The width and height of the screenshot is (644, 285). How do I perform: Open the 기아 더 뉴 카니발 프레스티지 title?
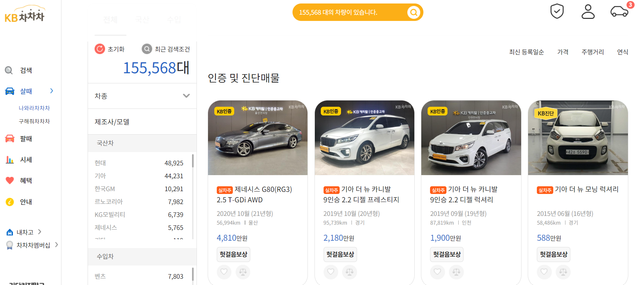[x=361, y=194]
